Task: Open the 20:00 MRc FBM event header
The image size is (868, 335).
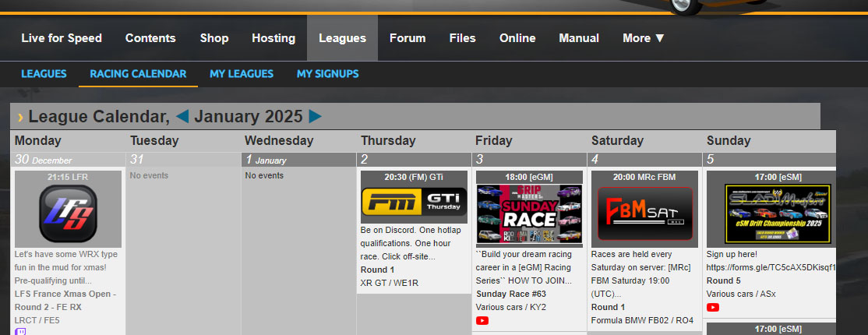Action: 644,177
